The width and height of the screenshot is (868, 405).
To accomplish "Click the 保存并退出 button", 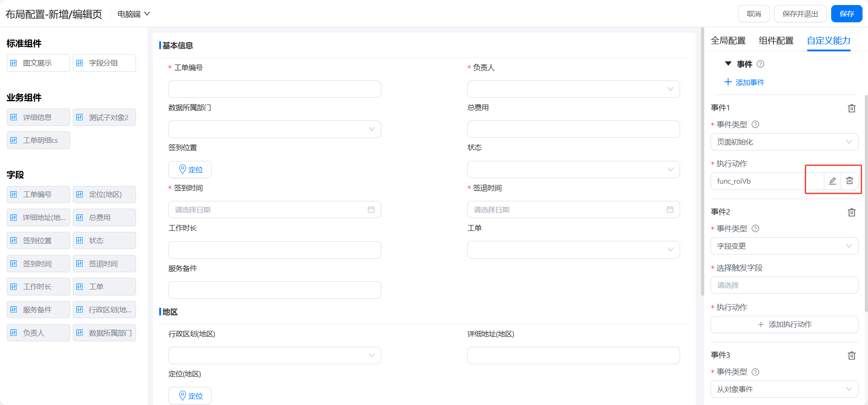I will 800,14.
